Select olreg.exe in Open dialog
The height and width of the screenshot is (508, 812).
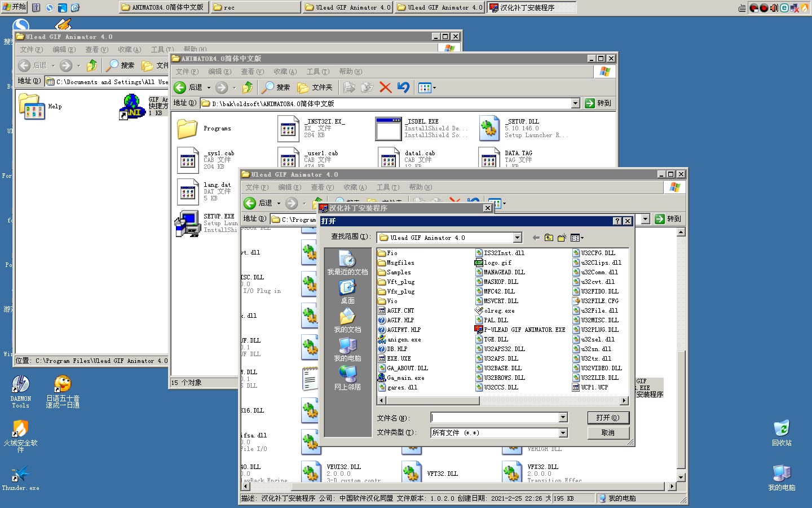coord(495,310)
